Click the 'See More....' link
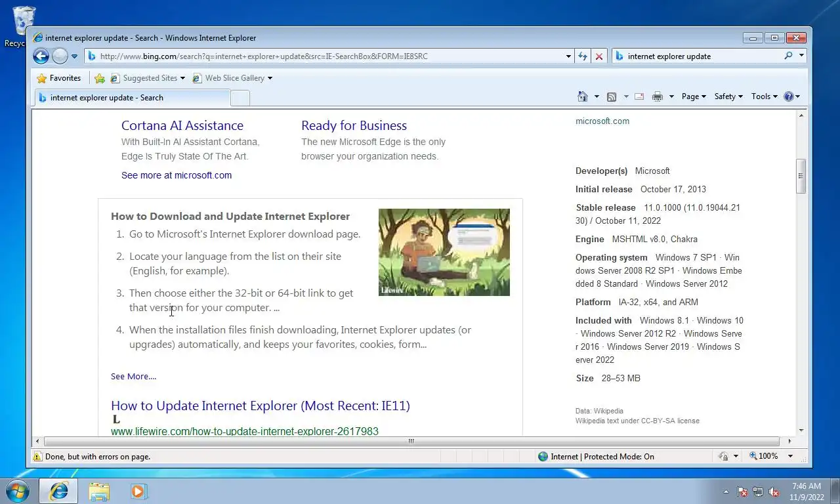 pyautogui.click(x=133, y=377)
